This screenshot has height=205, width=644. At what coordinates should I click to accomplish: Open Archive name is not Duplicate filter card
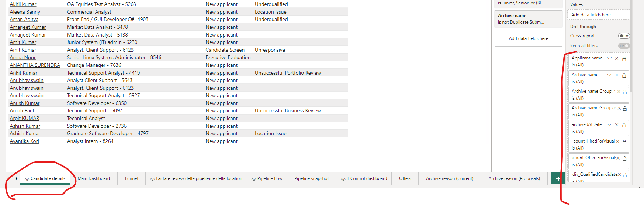pos(528,19)
